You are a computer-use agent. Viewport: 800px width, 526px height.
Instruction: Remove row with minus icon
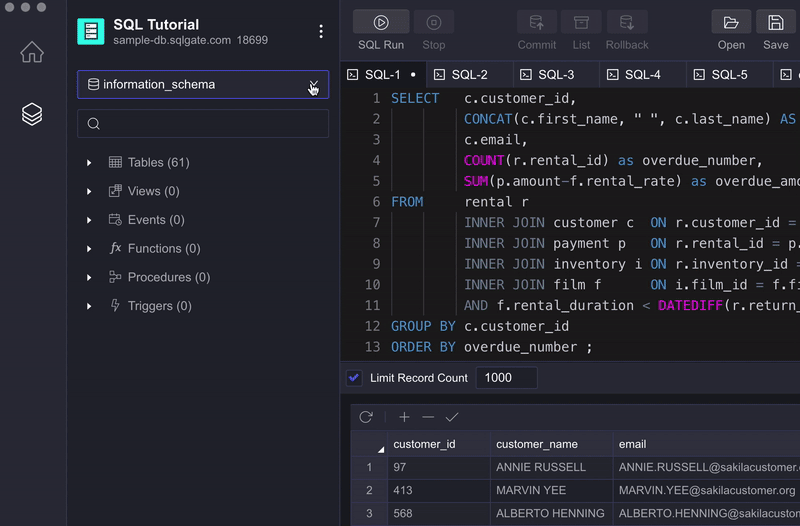pos(428,417)
